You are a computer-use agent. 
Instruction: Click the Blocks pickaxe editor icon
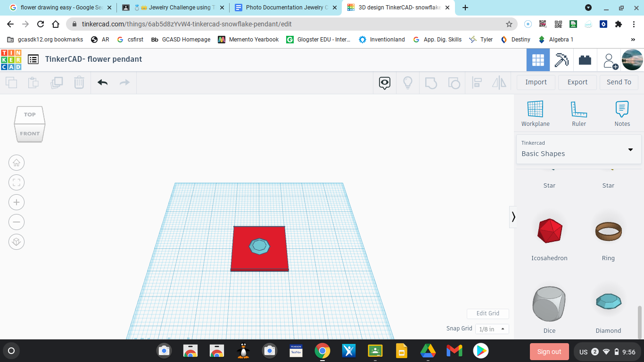(561, 59)
